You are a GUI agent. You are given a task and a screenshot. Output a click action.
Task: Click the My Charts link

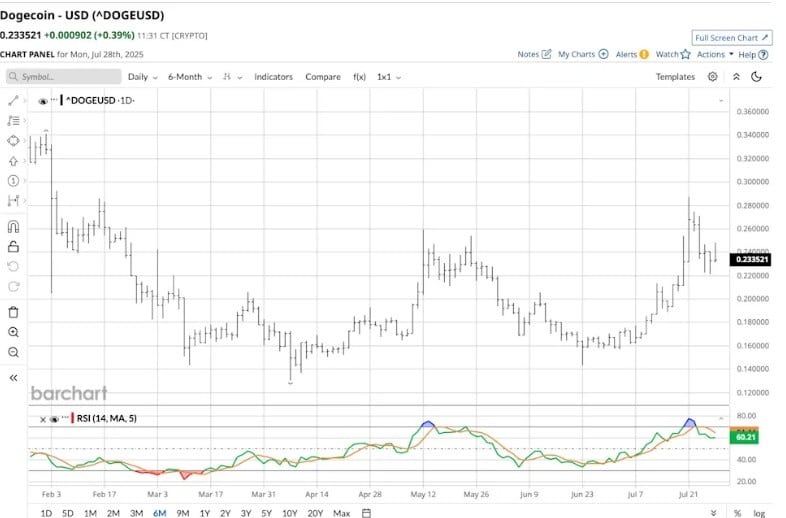[576, 54]
